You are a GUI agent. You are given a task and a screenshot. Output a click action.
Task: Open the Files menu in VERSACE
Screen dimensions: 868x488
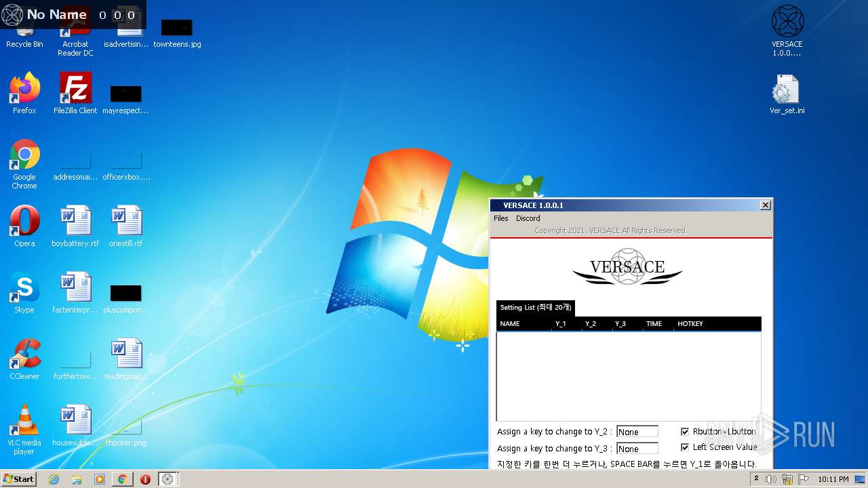pyautogui.click(x=501, y=218)
